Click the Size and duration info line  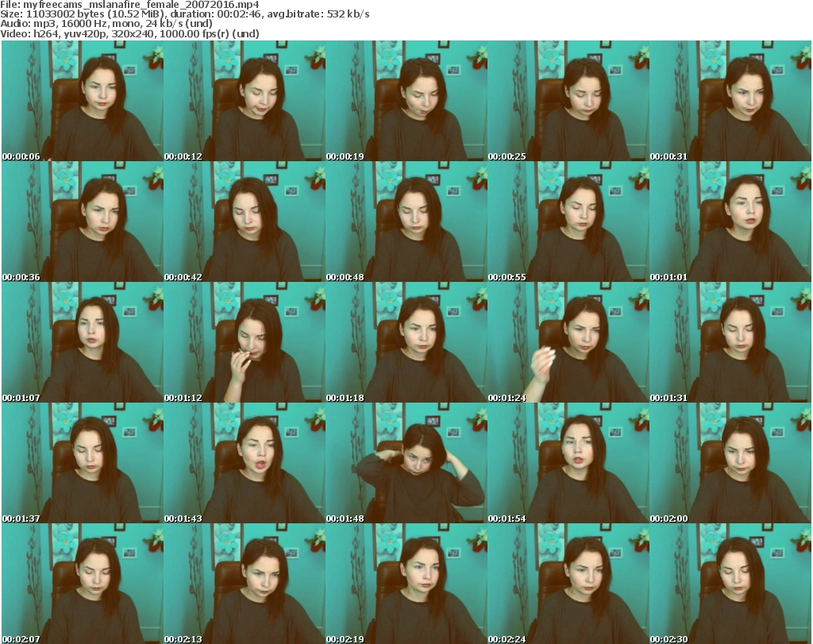[185, 14]
